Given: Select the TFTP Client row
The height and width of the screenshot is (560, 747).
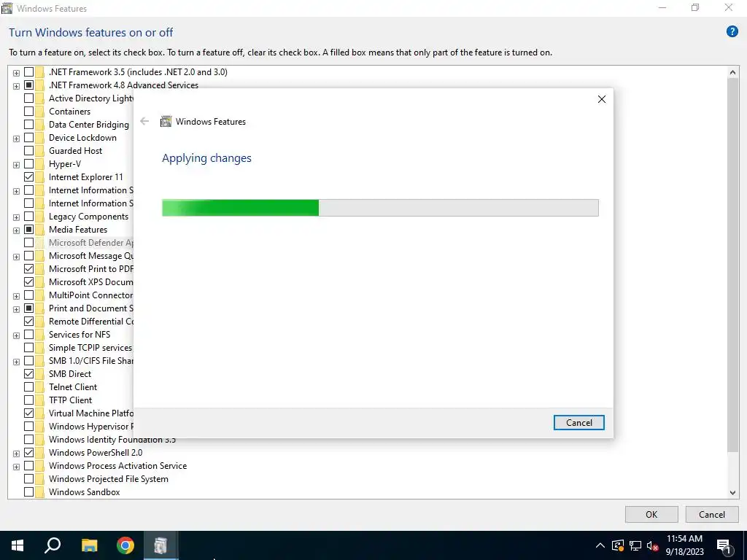Looking at the screenshot, I should click(x=71, y=400).
